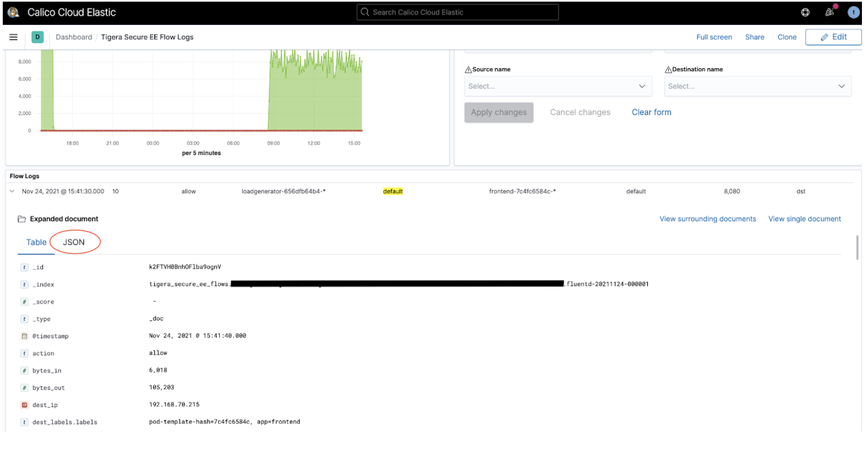Open the Destination name dropdown

pyautogui.click(x=757, y=86)
